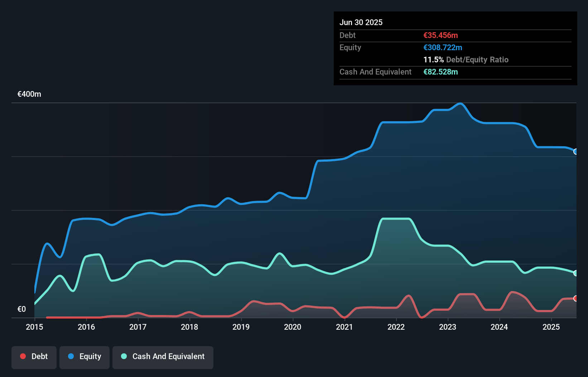The image size is (588, 377).
Task: Click the red Debt endpoint marker
Action: tap(575, 299)
